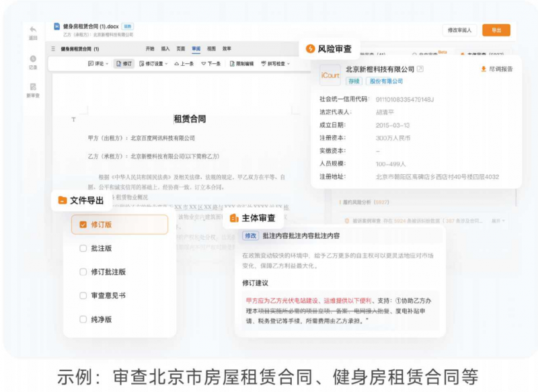This screenshot has width=538, height=392.
Task: Click the 批注内容批注内容批注内容 title
Action: pyautogui.click(x=301, y=235)
